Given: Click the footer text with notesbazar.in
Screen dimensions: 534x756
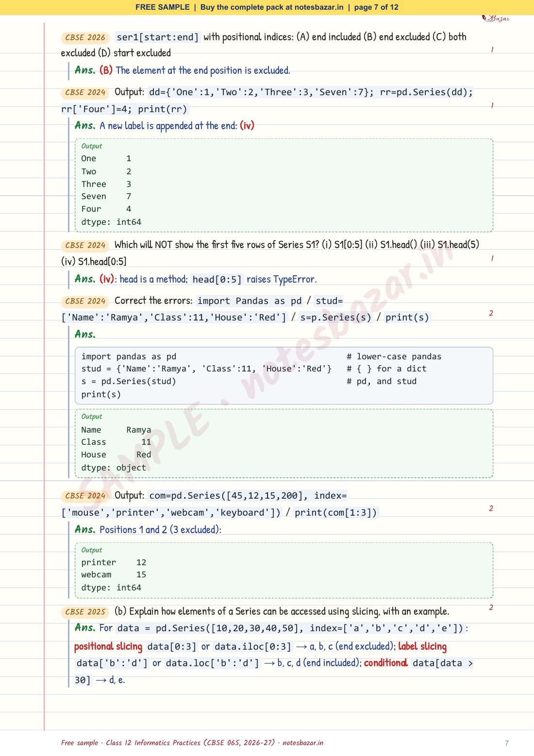Looking at the screenshot, I should point(192,743).
